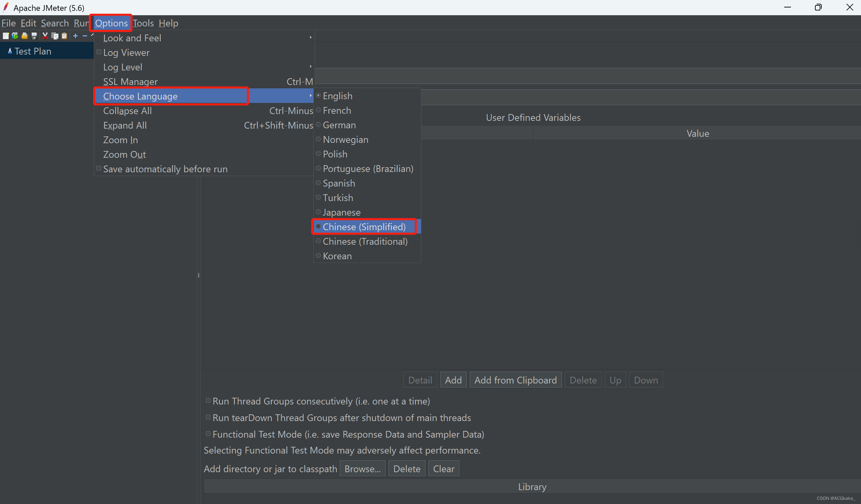Click the Down button
The width and height of the screenshot is (861, 504).
point(646,380)
